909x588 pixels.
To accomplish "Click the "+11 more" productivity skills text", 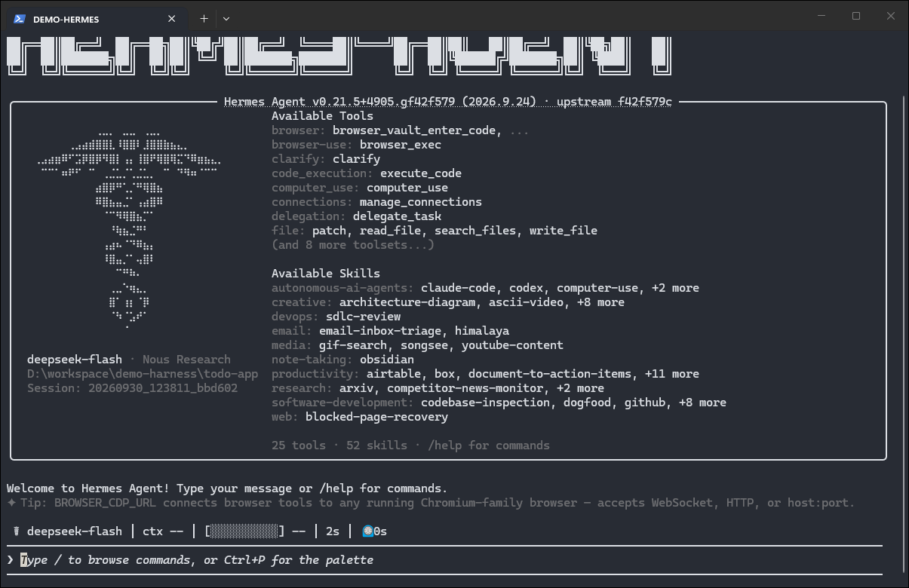I will [x=672, y=374].
